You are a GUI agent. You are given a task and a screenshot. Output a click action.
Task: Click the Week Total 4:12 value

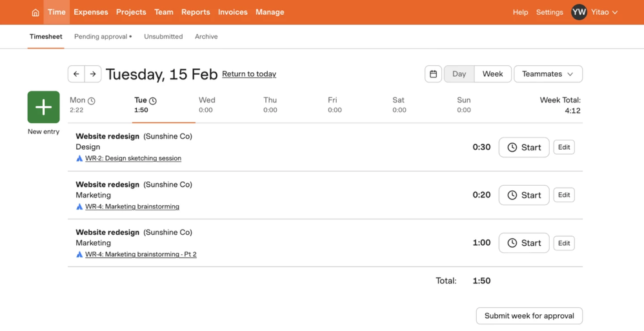(572, 110)
